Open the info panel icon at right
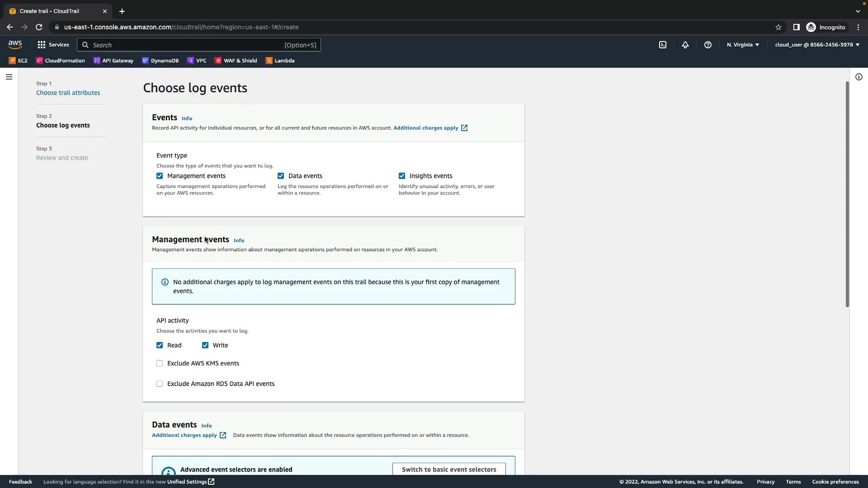Screen dimensions: 868x488 (x=859, y=77)
